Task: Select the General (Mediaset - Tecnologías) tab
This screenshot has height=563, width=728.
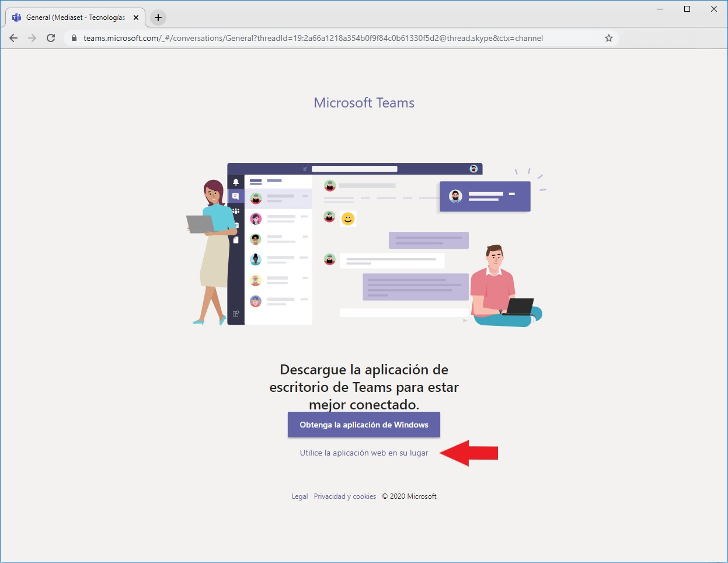Action: (x=75, y=18)
